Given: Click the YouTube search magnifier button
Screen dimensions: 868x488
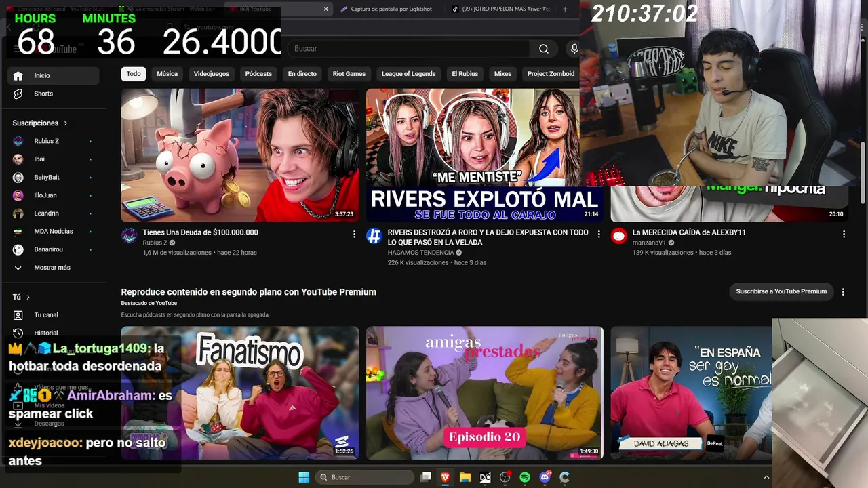Looking at the screenshot, I should 543,49.
